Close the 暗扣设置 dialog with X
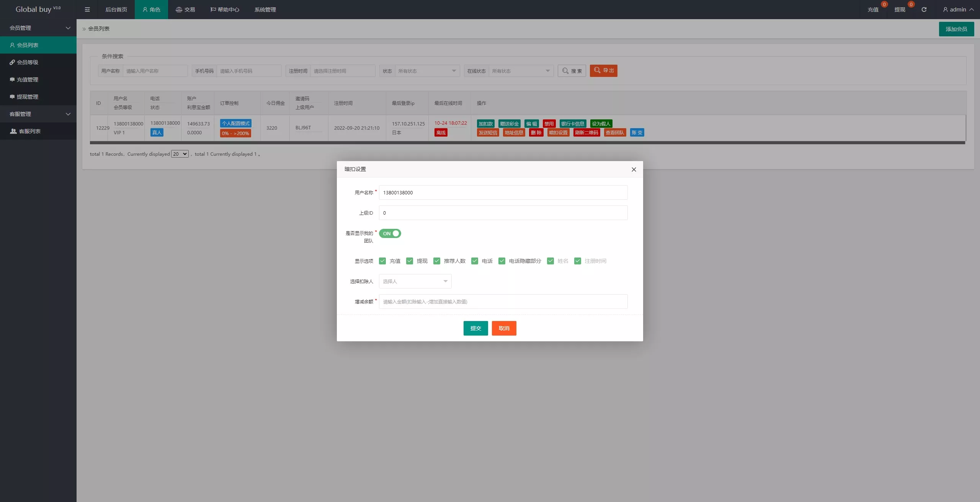 pos(634,170)
